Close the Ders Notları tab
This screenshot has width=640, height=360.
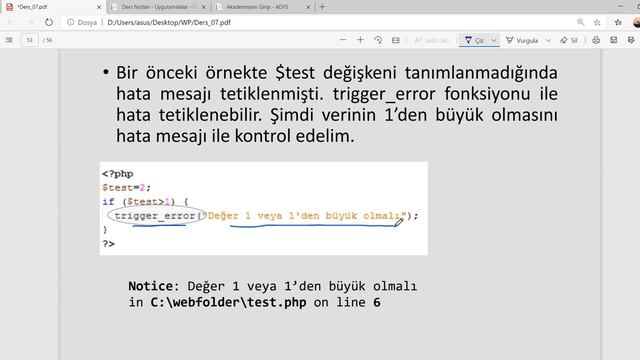pos(204,7)
